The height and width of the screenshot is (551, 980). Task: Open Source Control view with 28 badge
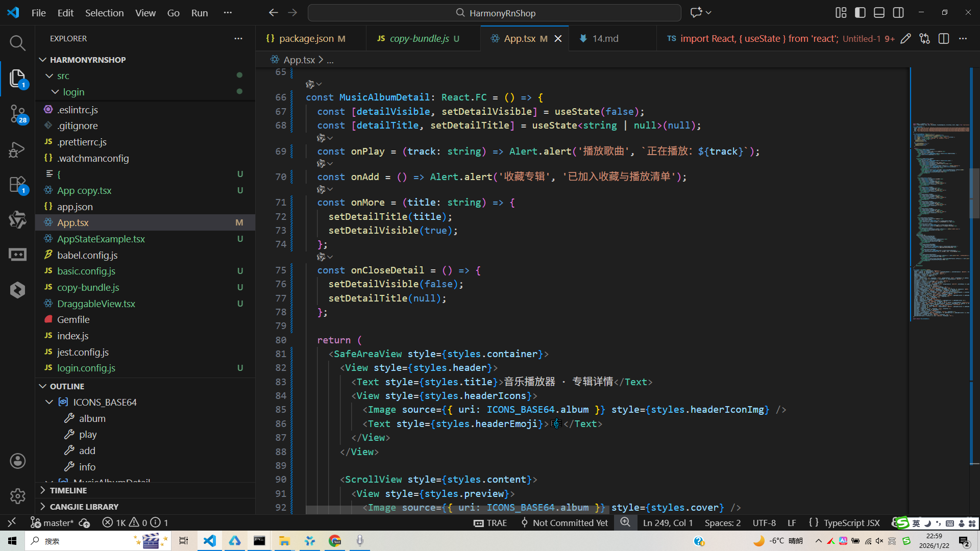pyautogui.click(x=17, y=113)
